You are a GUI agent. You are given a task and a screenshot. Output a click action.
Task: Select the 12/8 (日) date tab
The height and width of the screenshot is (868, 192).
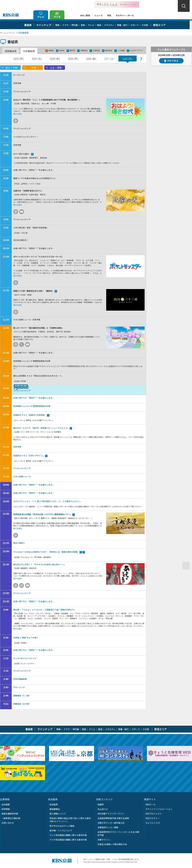pyautogui.click(x=127, y=59)
